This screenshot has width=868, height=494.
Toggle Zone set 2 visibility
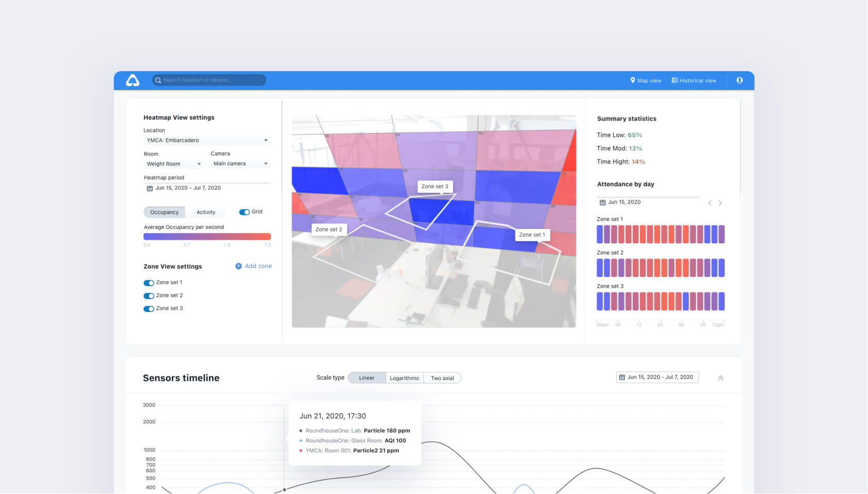tap(149, 296)
